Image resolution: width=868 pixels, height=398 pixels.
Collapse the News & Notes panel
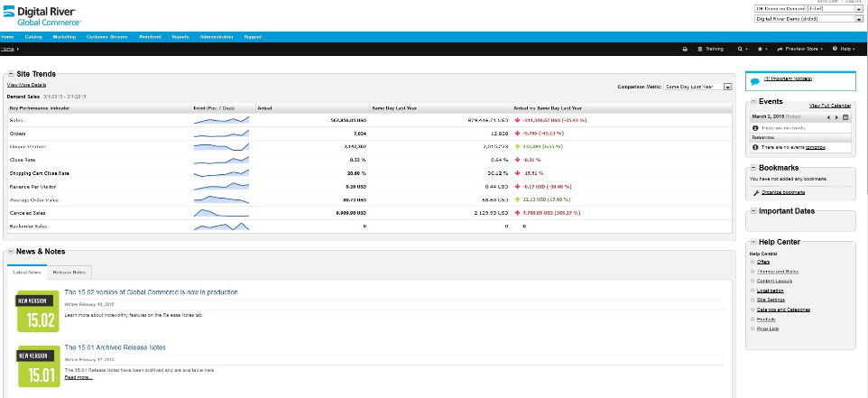click(x=11, y=251)
